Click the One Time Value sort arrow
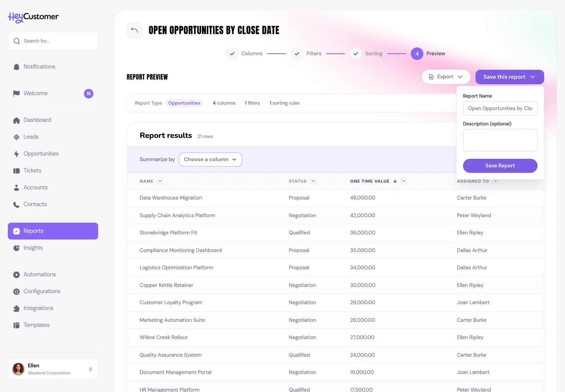 (x=395, y=181)
